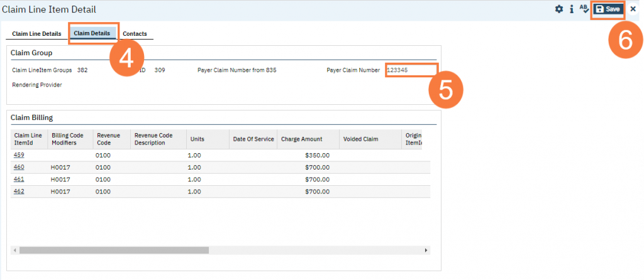Open claim line item 460
Image resolution: width=644 pixels, height=280 pixels.
[19, 168]
